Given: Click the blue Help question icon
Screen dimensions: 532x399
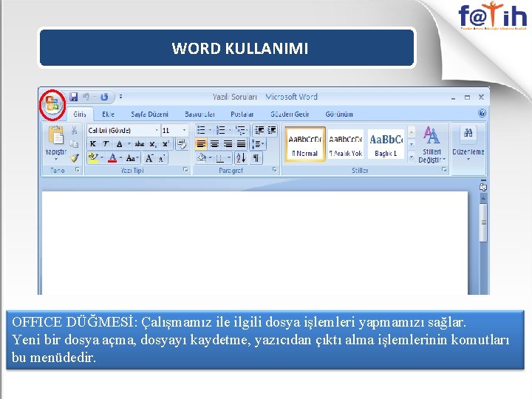Looking at the screenshot, I should point(482,113).
